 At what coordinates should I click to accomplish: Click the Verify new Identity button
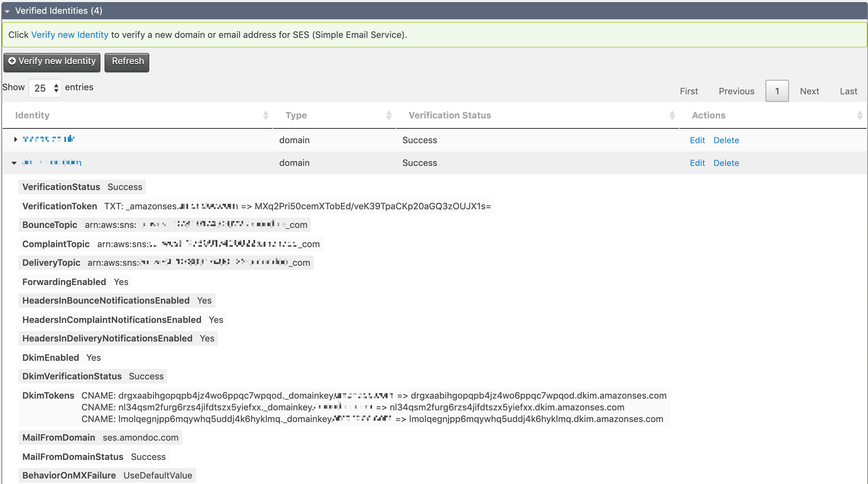point(52,62)
